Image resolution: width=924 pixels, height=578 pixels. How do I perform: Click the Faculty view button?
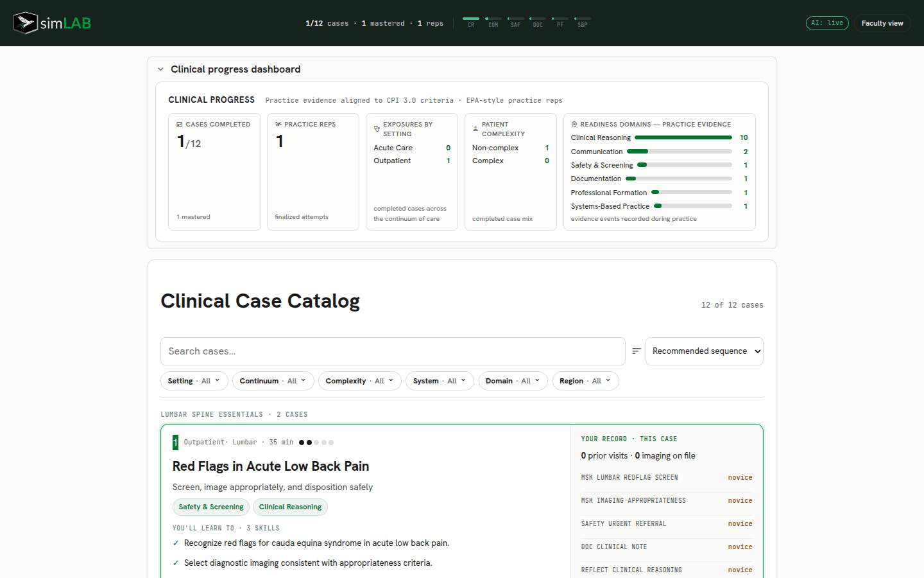coord(882,23)
